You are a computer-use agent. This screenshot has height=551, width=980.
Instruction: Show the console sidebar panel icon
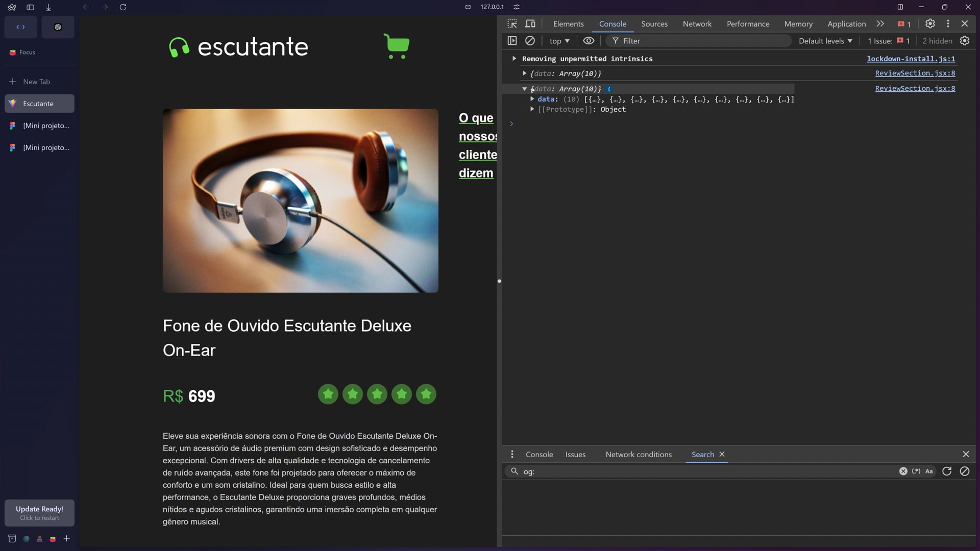click(512, 41)
